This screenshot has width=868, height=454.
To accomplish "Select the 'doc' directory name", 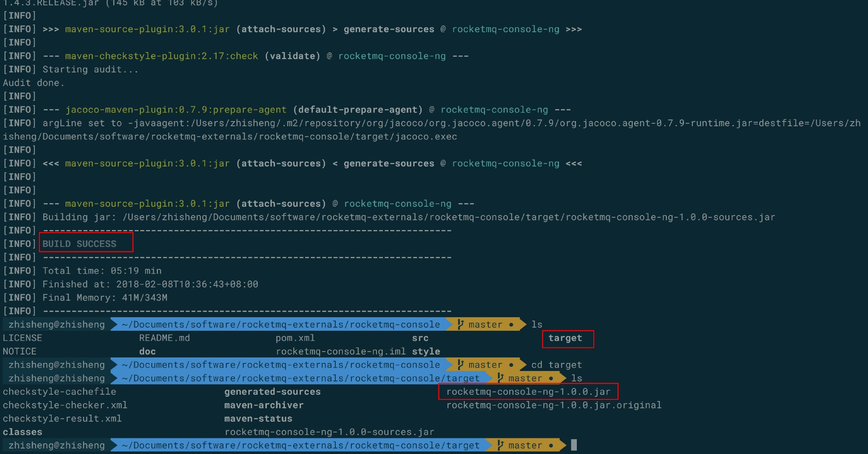I will click(147, 352).
